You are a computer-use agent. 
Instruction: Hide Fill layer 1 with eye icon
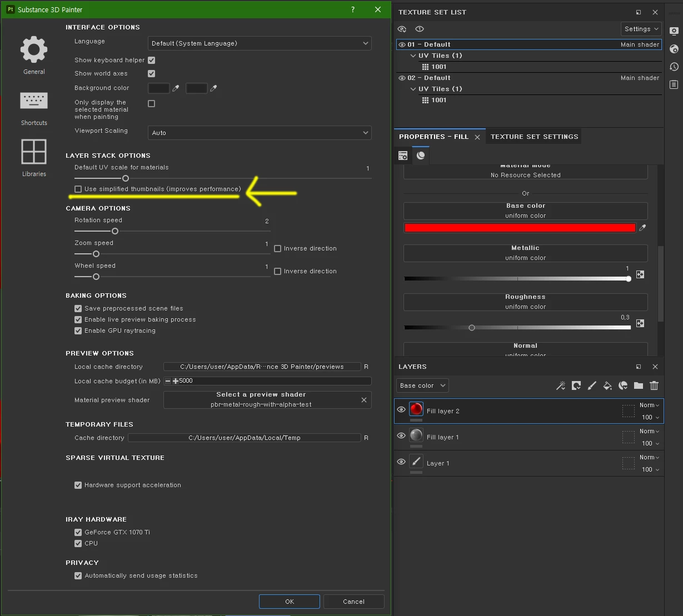coord(401,436)
